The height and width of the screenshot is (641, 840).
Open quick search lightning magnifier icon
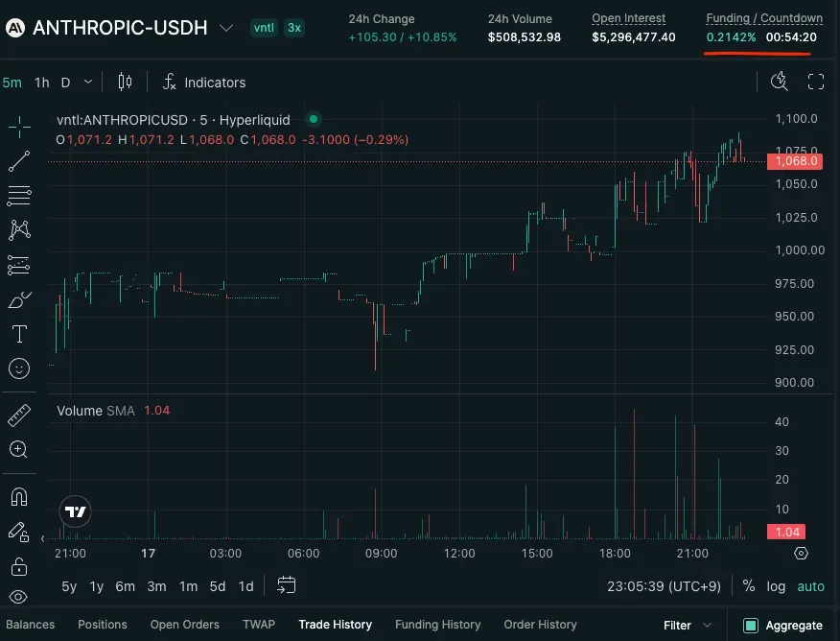tap(779, 82)
